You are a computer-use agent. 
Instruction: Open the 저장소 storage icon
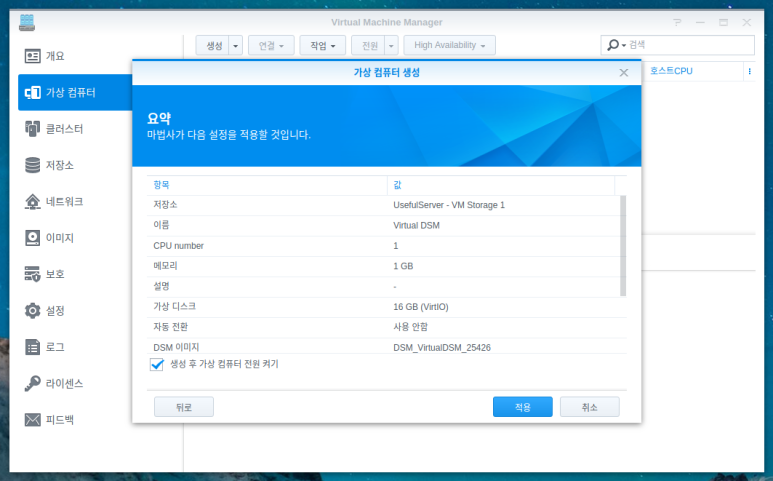tap(33, 165)
